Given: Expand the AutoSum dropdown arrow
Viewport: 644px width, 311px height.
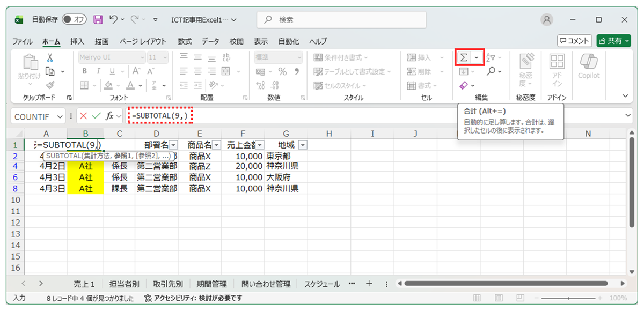Looking at the screenshot, I should 476,57.
